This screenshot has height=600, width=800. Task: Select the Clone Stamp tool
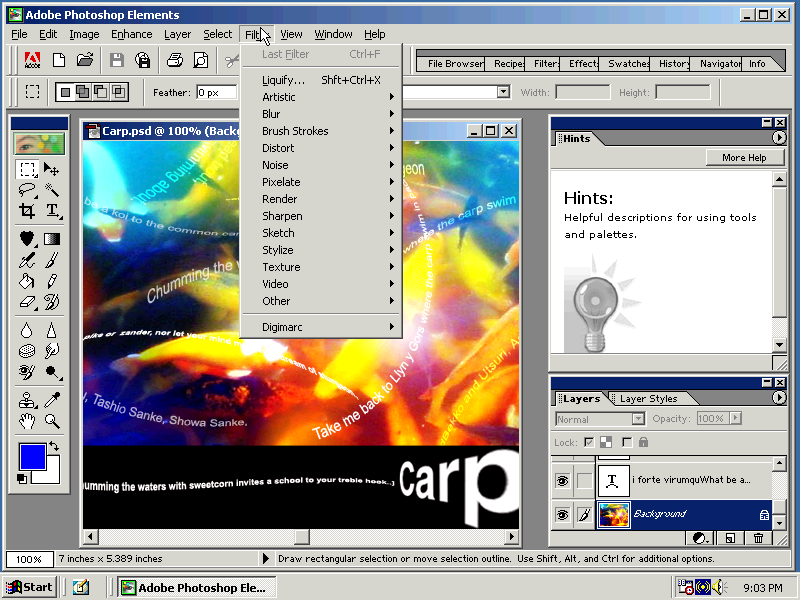coord(27,401)
